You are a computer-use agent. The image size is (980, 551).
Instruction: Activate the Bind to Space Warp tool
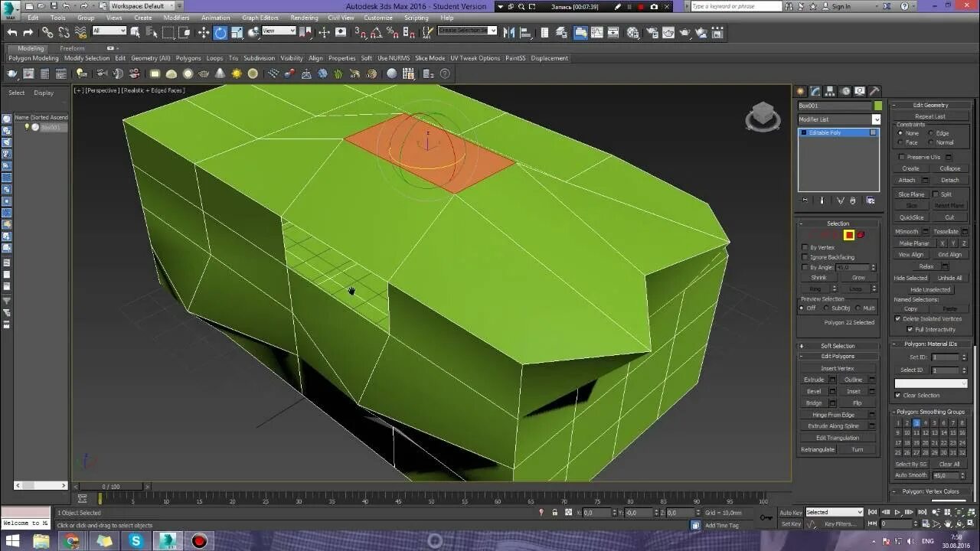[x=79, y=32]
